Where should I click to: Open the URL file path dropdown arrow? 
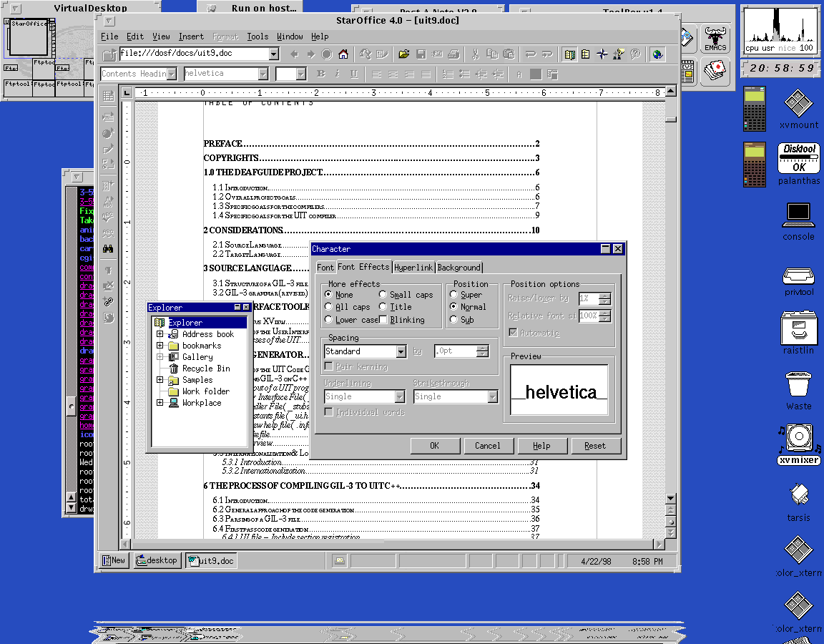274,54
